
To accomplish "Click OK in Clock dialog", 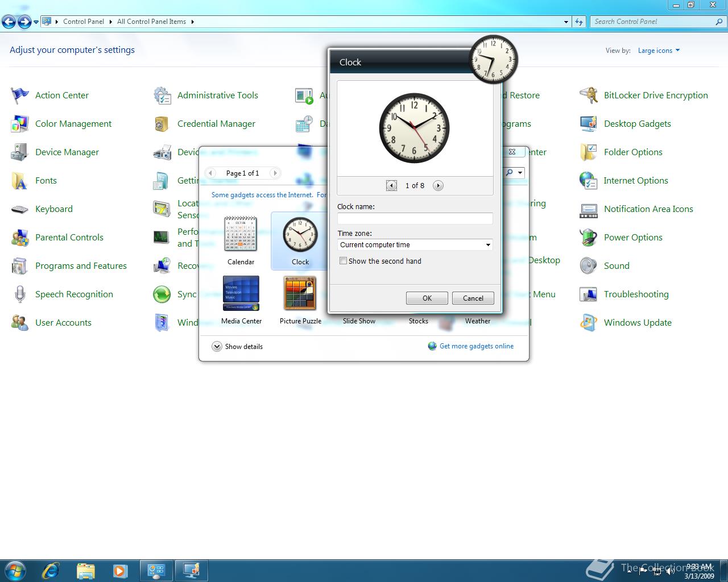I will [427, 298].
